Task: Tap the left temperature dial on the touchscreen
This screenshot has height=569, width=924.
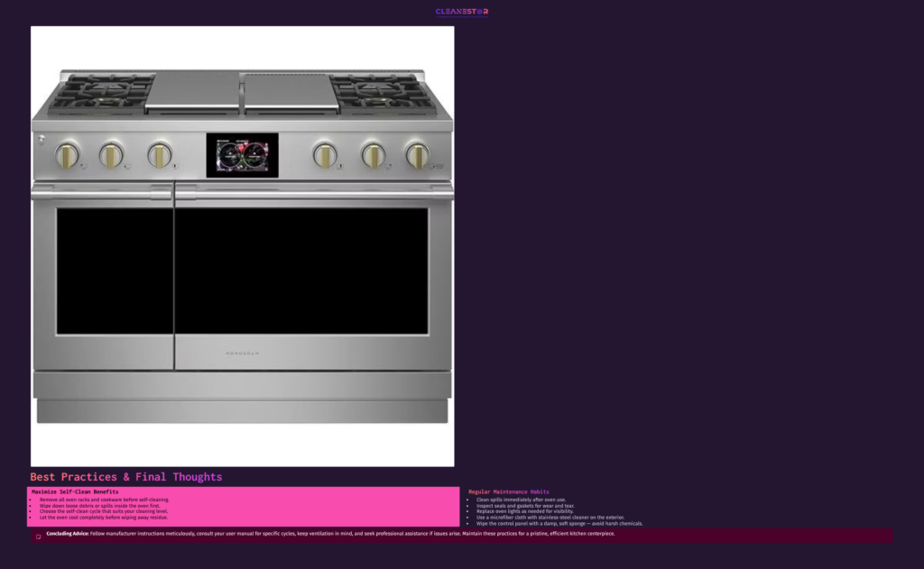Action: (x=228, y=153)
